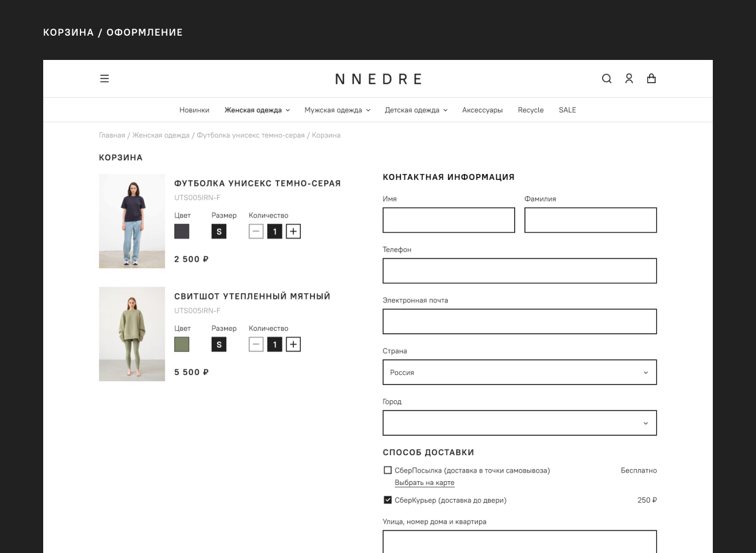Increase quantity of the mint sweatshirt
Screen dimensions: 756x553
click(x=293, y=345)
